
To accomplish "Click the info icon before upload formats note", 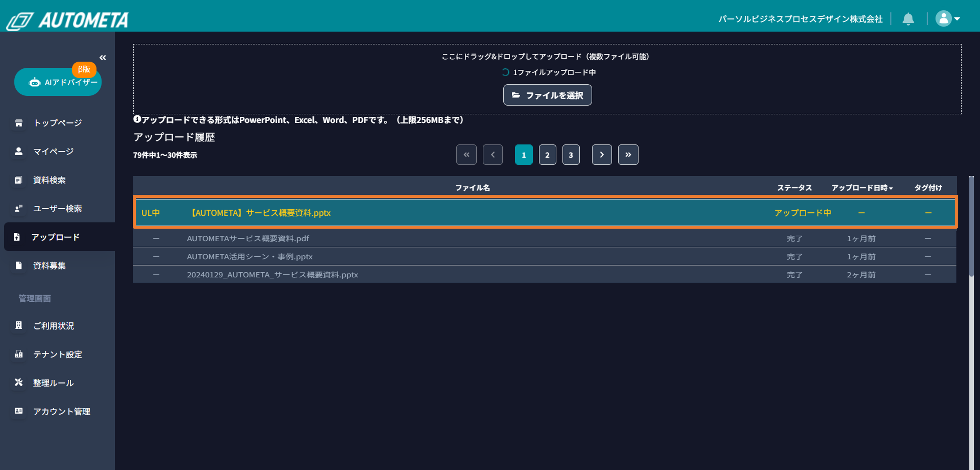I will [137, 119].
